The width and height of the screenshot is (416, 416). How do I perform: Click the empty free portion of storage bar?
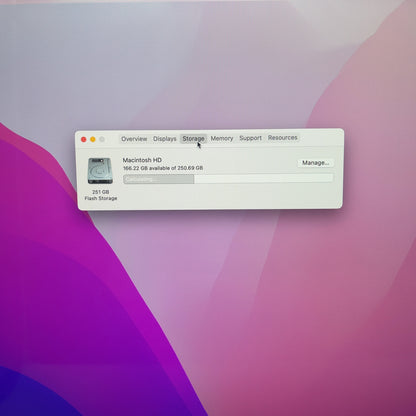point(264,178)
